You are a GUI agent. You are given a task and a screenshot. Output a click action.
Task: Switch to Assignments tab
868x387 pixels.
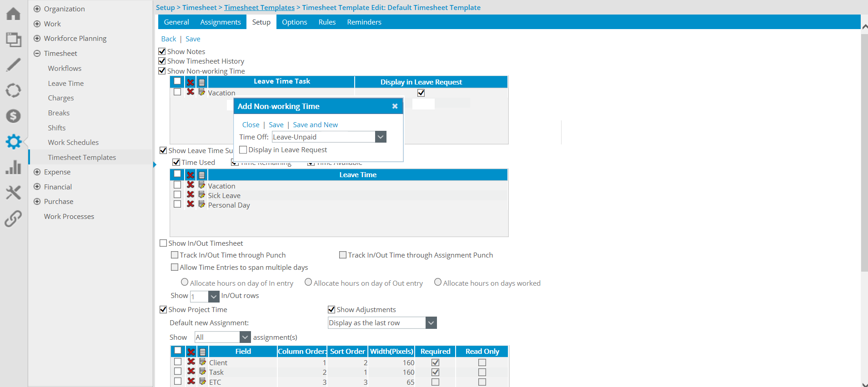tap(221, 22)
